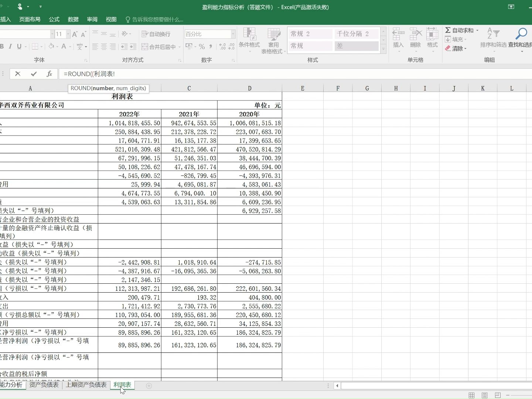Image resolution: width=532 pixels, height=399 pixels.
Task: Open Format as Table 套用表格格式 menu
Action: point(274,41)
